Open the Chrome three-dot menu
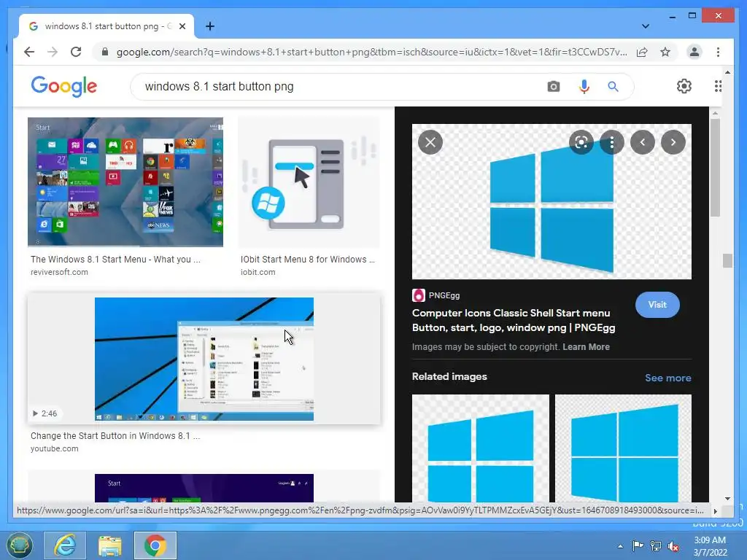Viewport: 747px width, 560px height. pos(718,52)
